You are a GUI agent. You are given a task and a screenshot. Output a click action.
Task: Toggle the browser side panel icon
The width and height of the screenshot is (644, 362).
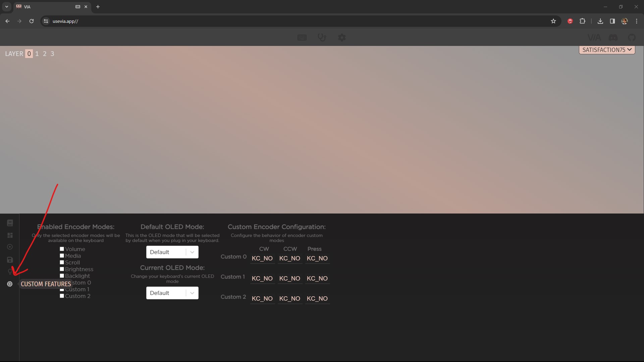point(612,21)
